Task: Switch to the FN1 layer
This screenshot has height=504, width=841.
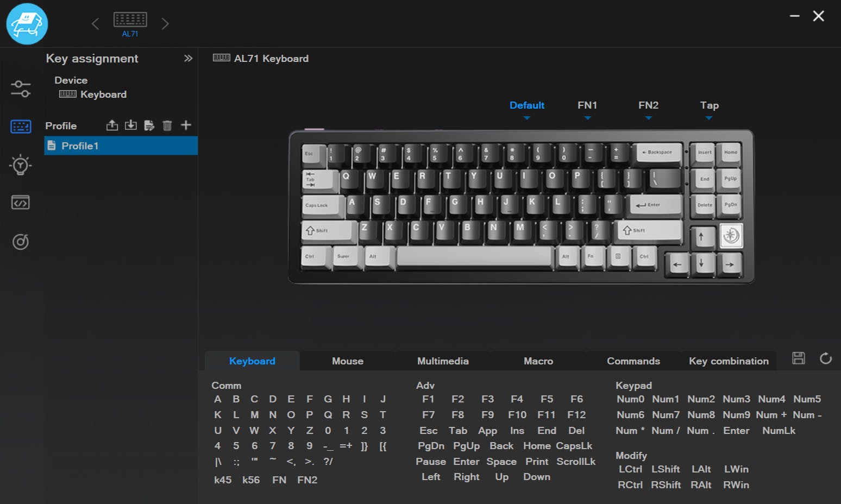Action: pyautogui.click(x=587, y=105)
